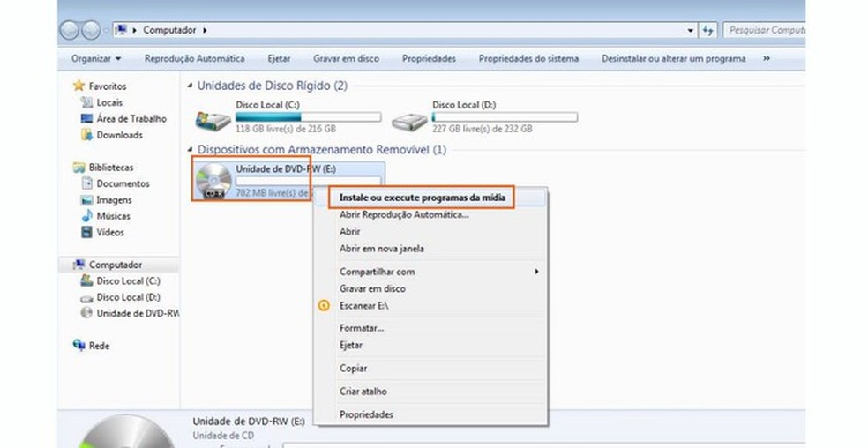Choose Formatar... in the context menu
868x448 pixels.
362,328
